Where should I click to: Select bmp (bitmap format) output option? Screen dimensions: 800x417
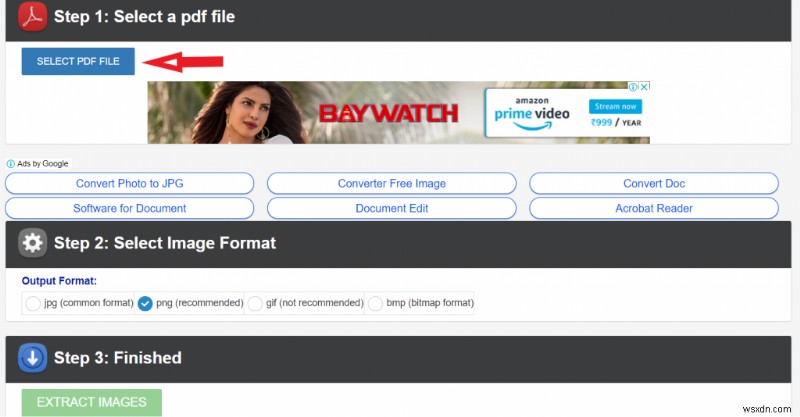(x=375, y=303)
